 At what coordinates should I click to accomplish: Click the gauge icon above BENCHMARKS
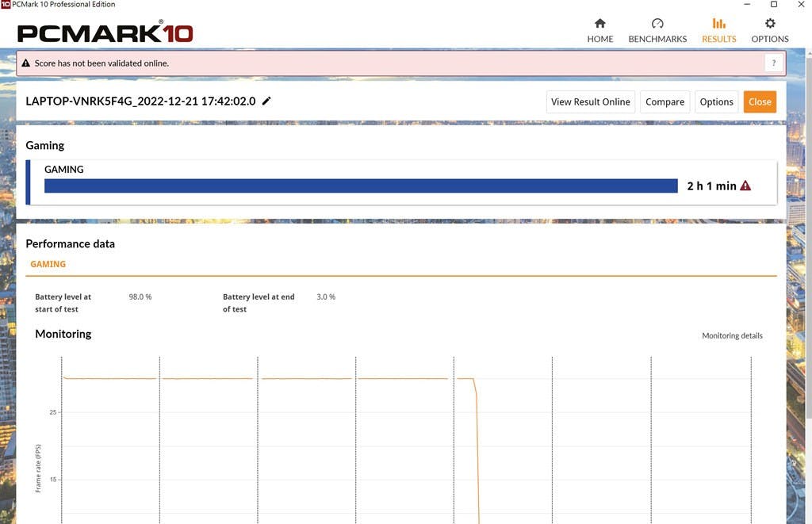[657, 23]
